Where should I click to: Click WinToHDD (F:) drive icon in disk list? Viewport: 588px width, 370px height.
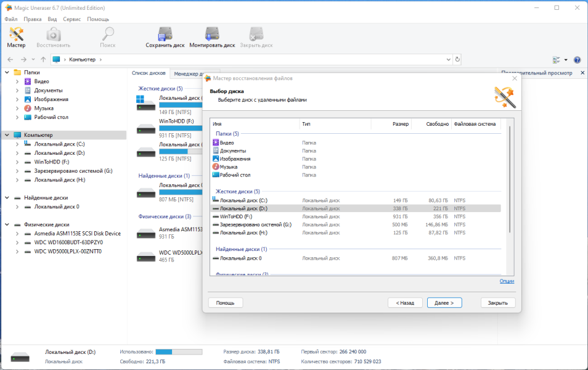(x=146, y=128)
